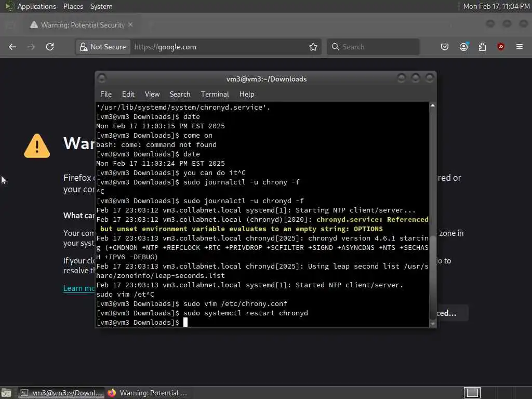532x399 pixels.
Task: Open terminal File menu
Action: 106,95
